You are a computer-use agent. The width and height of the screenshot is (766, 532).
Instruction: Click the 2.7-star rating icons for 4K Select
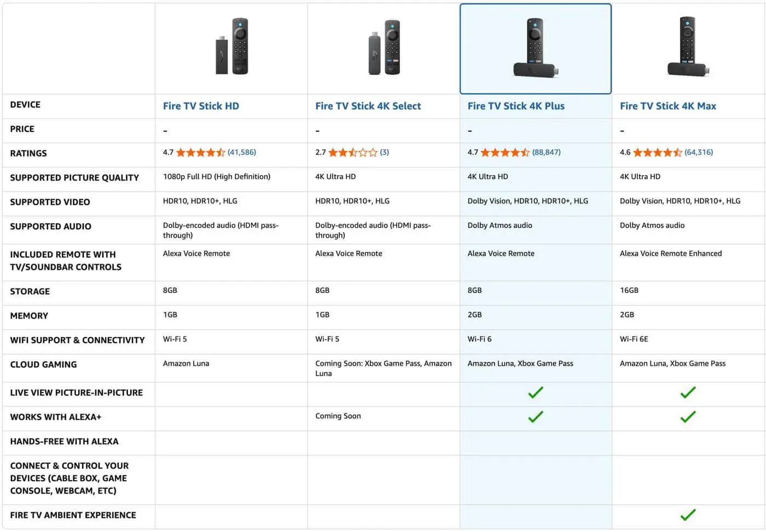point(352,152)
